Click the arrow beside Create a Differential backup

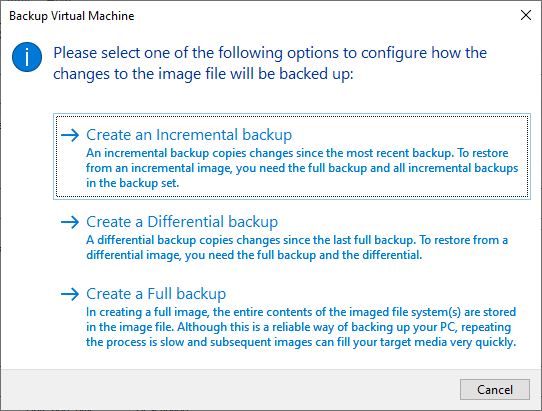point(70,222)
